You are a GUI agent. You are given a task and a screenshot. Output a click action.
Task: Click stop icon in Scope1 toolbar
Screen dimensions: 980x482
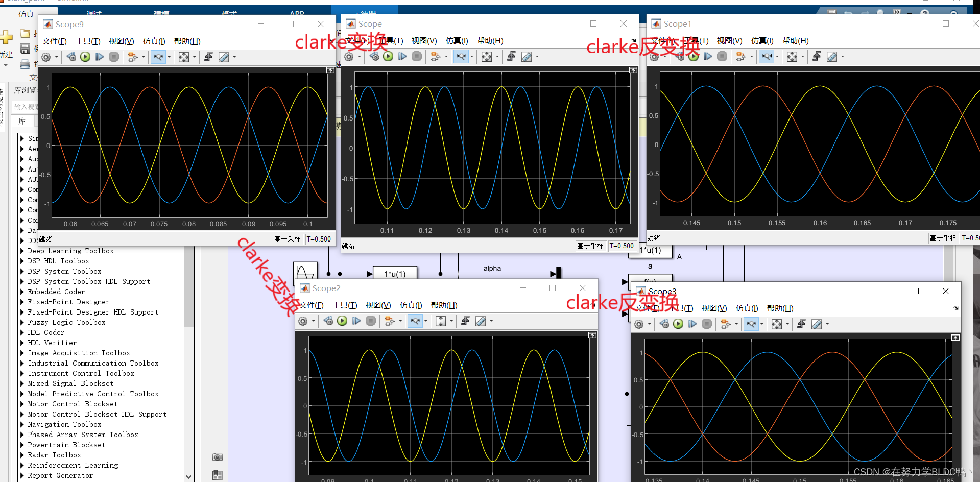coord(722,57)
